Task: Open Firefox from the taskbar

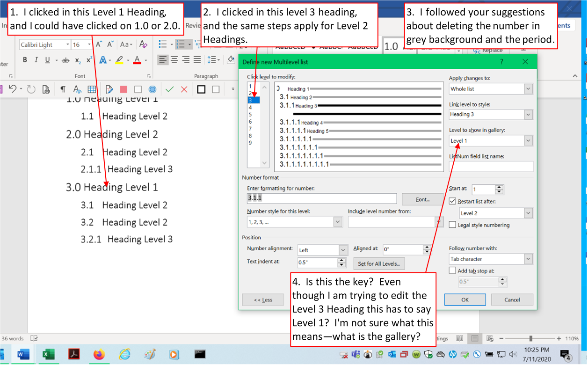Action: [x=99, y=355]
